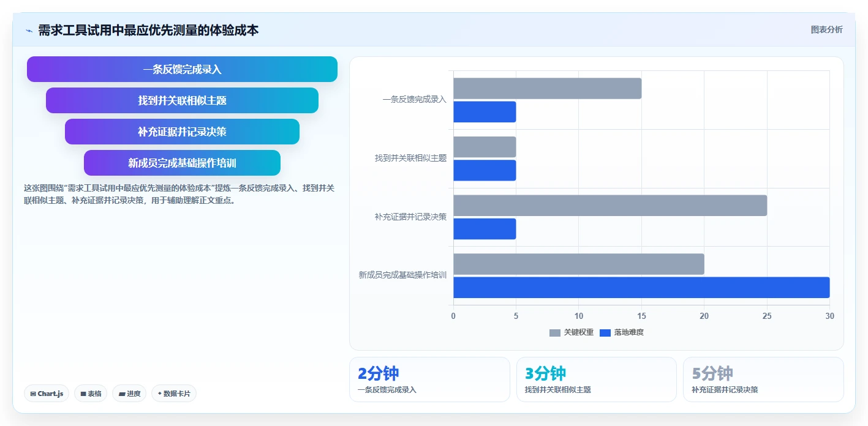Click the x-axis tick value 25
The width and height of the screenshot is (868, 426).
coord(767,316)
